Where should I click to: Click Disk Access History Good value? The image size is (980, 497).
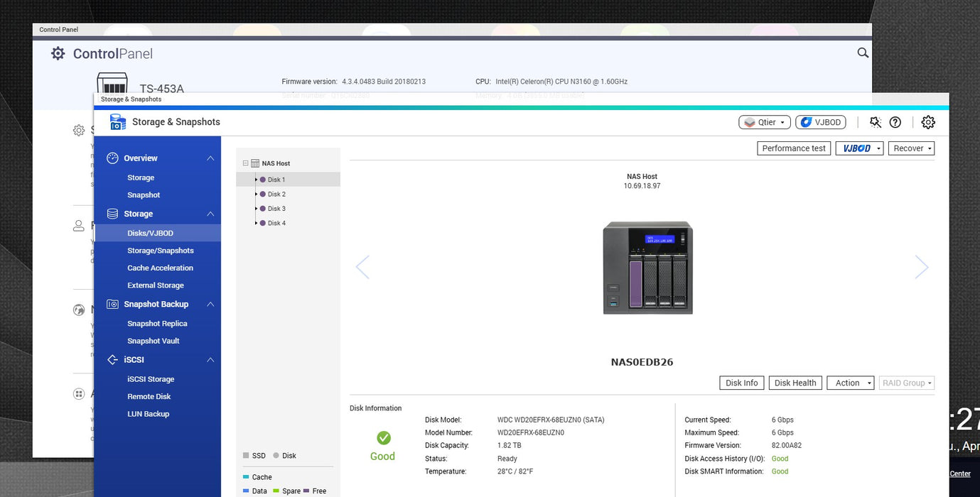click(780, 459)
